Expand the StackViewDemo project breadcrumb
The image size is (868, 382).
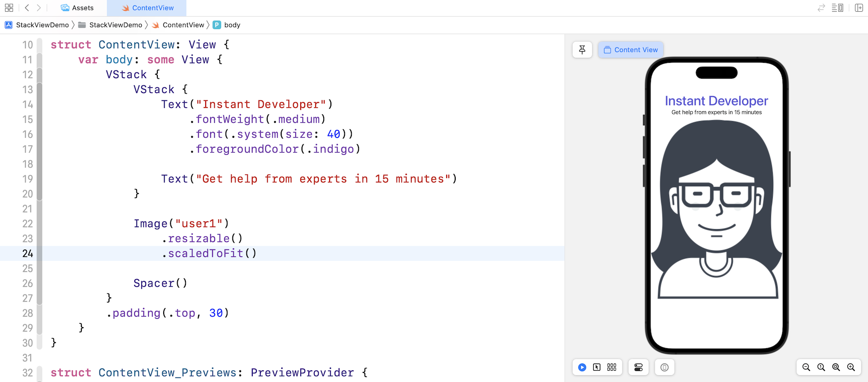[x=38, y=25]
